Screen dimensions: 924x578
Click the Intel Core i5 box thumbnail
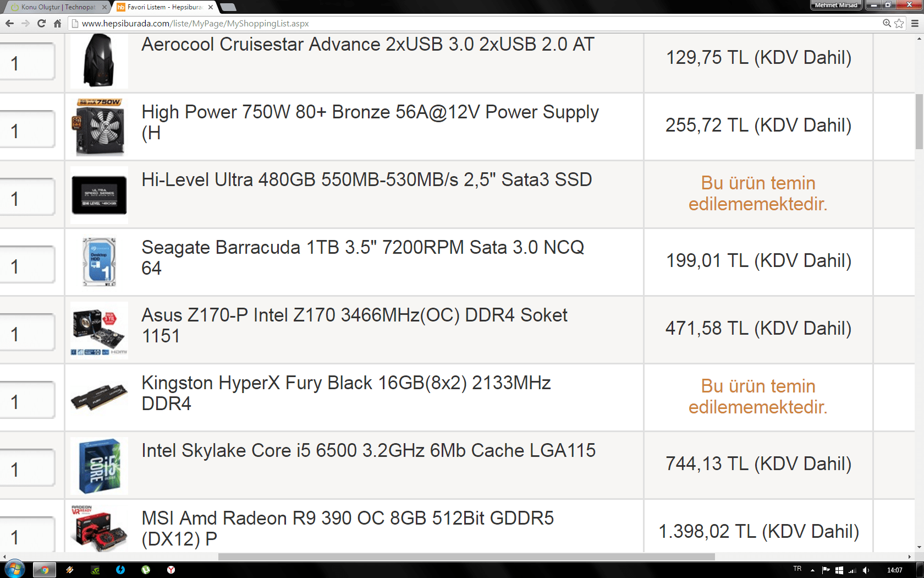tap(99, 466)
